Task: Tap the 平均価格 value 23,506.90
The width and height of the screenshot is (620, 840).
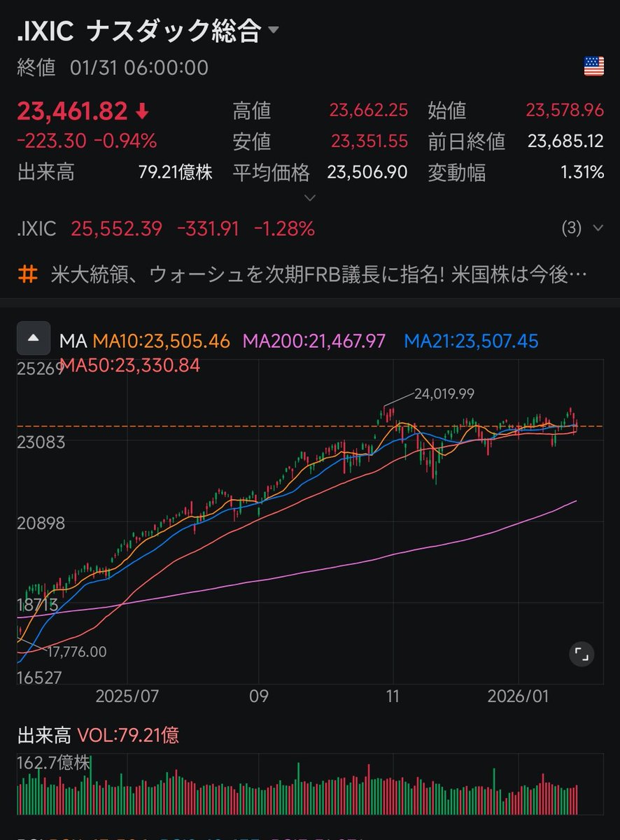Action: (x=367, y=172)
